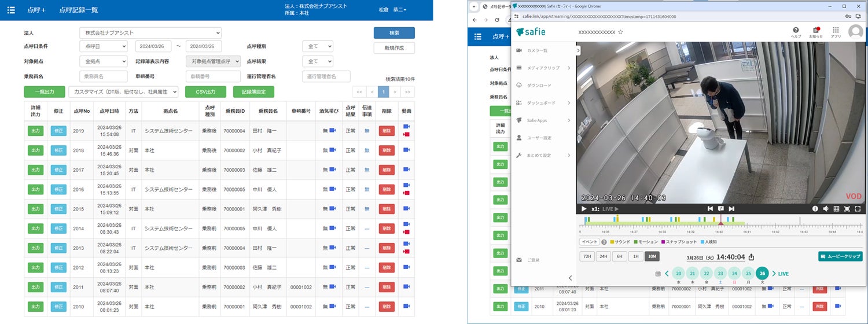Select the 24H timeline range
Screen dimensions: 868x324
603,256
